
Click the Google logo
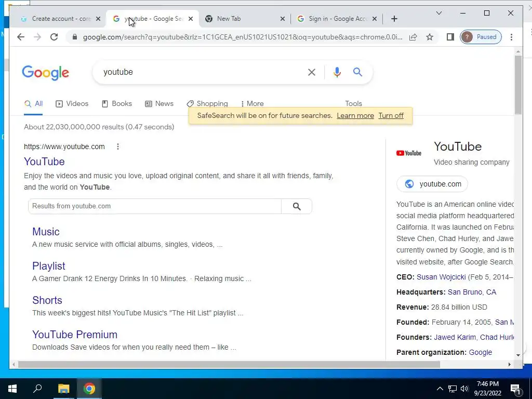coord(46,73)
